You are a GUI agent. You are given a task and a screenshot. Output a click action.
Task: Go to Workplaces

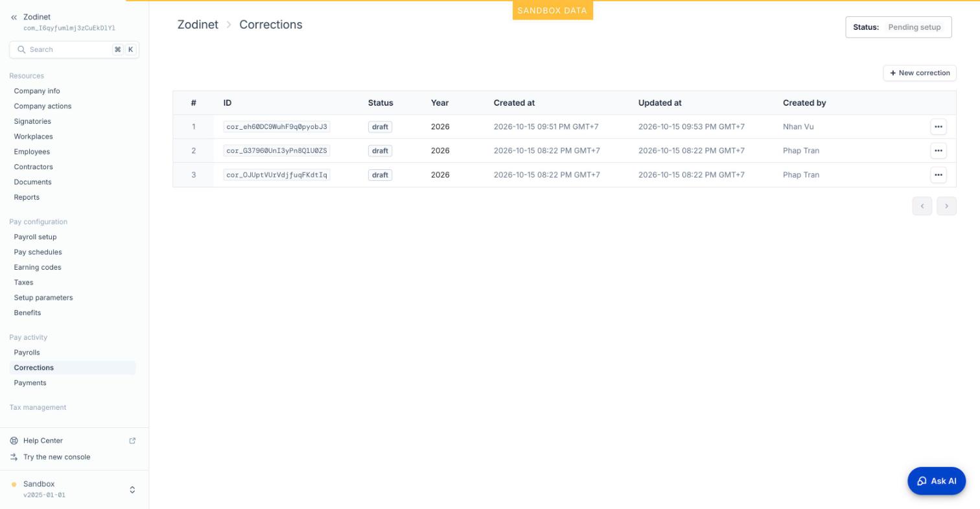pyautogui.click(x=34, y=137)
